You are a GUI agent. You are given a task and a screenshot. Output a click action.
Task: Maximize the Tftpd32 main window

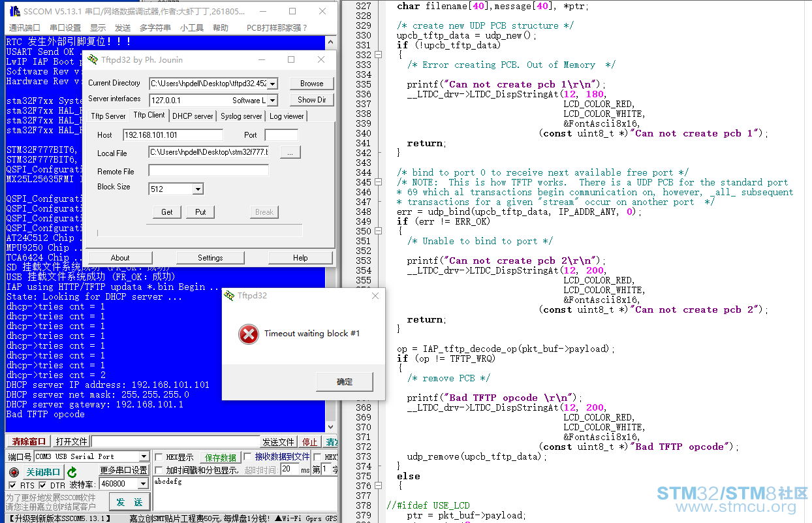[x=291, y=59]
